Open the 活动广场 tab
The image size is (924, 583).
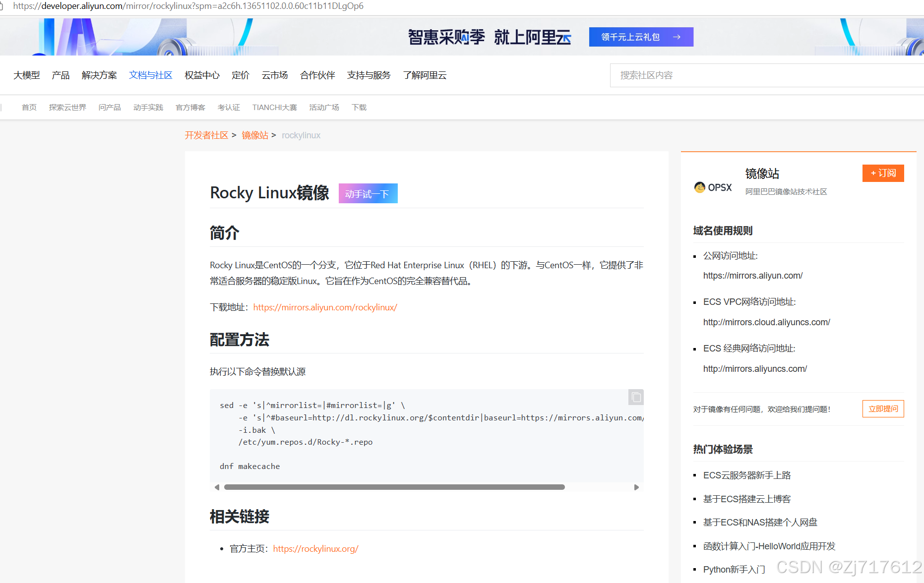(x=324, y=107)
